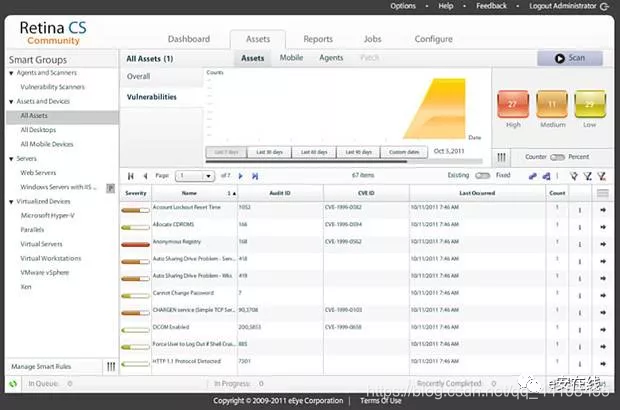Click the logout icon next to Administrator
The image size is (620, 410).
[604, 6]
